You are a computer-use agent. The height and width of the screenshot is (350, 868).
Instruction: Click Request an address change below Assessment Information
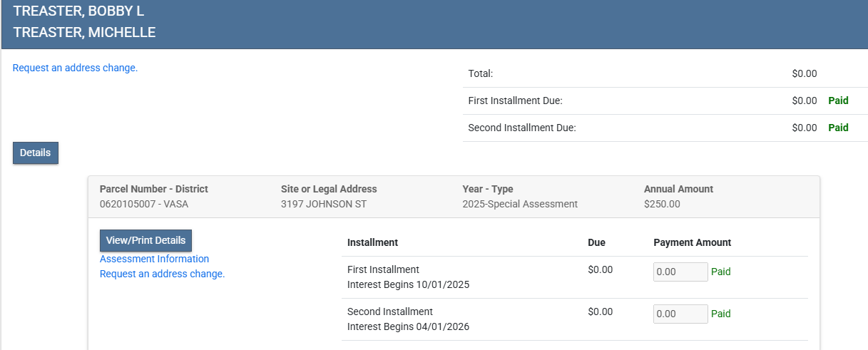pos(162,274)
